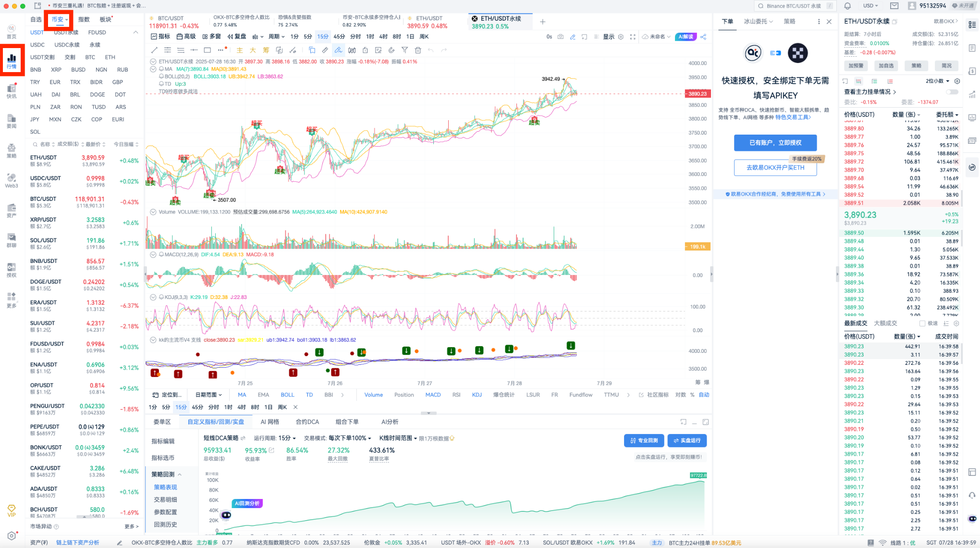Collapse the 策略回测 tree section

click(166, 474)
